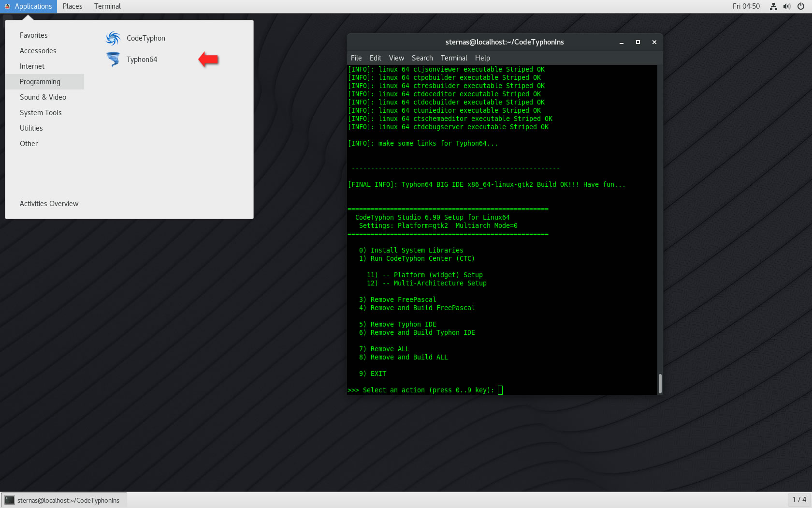Screen dimensions: 812x508
Task: Maximize the terminal window
Action: tap(638, 43)
